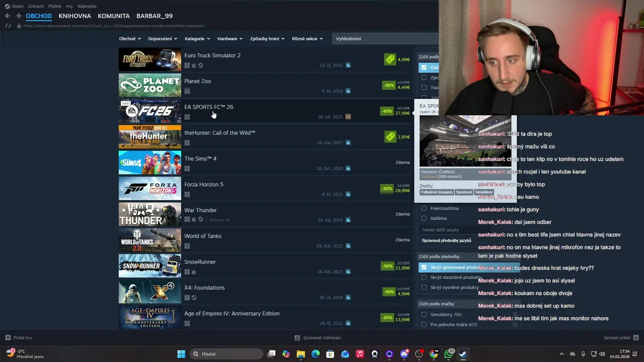Click the Windows platform icon under Planet Zoo
644x362 pixels.
tap(187, 91)
